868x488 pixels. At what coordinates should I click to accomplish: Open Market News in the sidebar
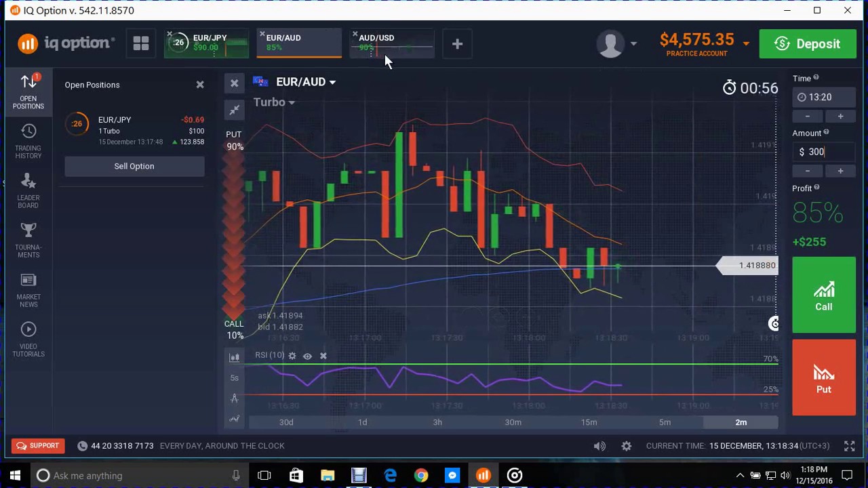point(28,290)
